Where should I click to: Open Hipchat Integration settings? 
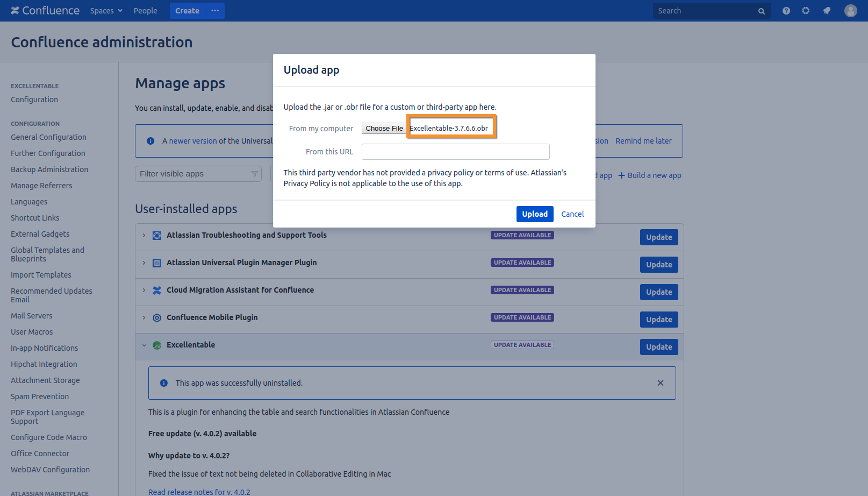(44, 364)
